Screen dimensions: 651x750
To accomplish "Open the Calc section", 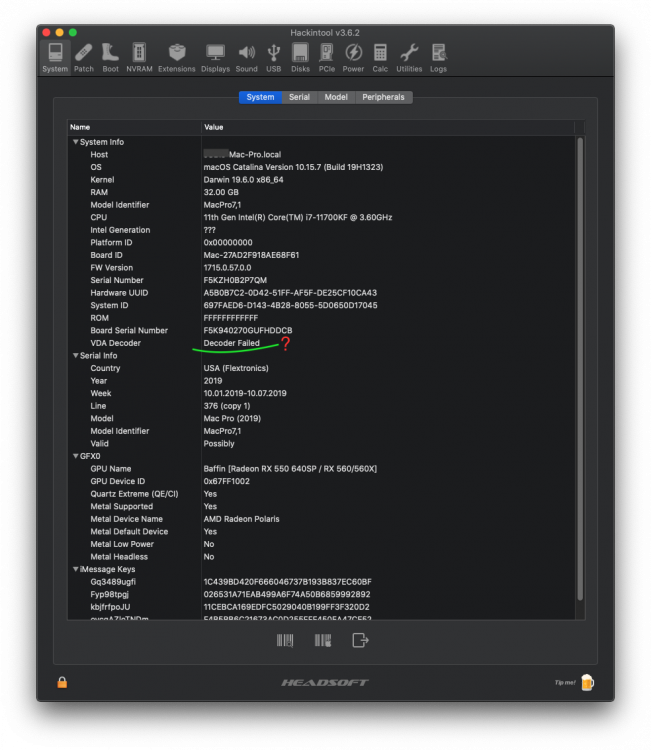I will click(x=380, y=58).
